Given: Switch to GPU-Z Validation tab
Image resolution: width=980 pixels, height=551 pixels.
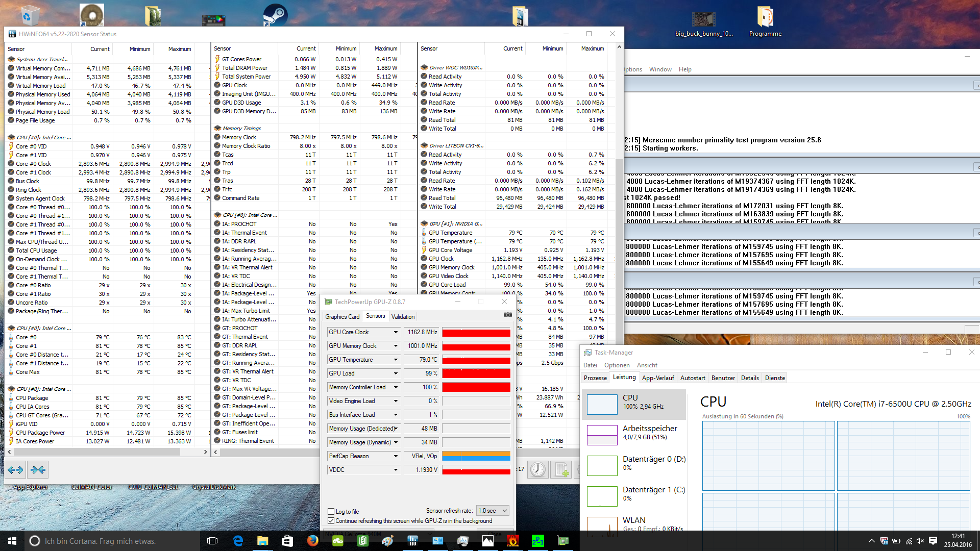Looking at the screenshot, I should coord(403,317).
